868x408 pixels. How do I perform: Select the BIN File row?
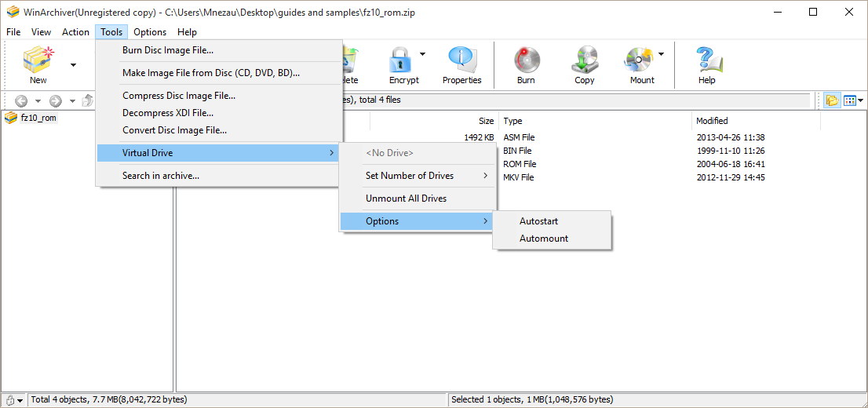coord(519,151)
